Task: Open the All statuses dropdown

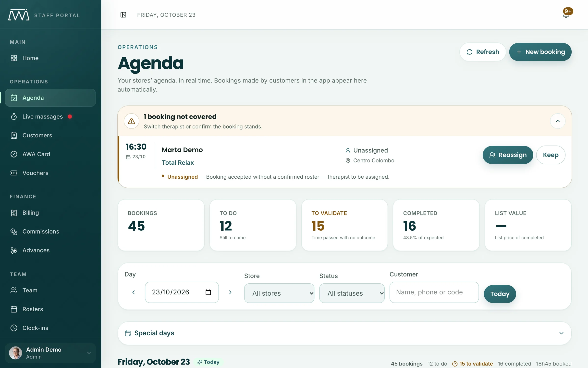Action: tap(352, 293)
